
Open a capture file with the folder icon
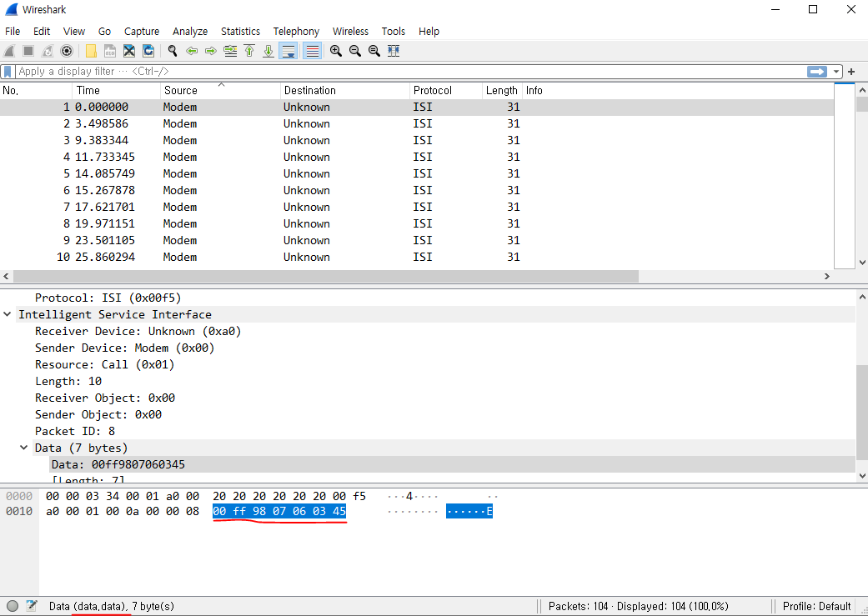(91, 51)
